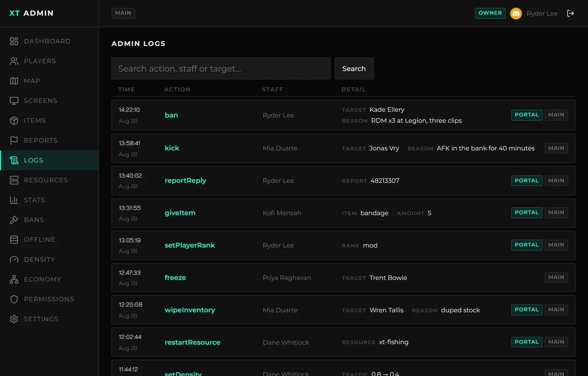The height and width of the screenshot is (376, 588).
Task: Click report number 48213307
Action: 385,181
